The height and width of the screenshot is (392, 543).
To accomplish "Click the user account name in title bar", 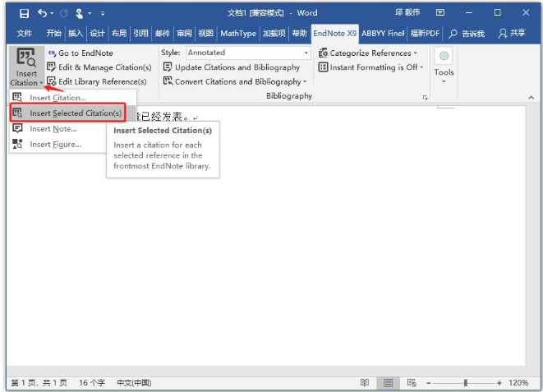I will coord(407,13).
